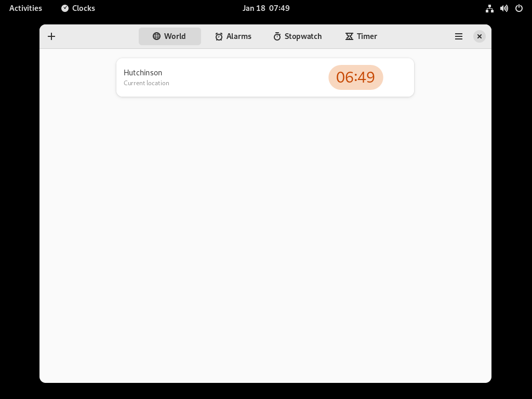Click the globe icon on World tab

tap(156, 36)
